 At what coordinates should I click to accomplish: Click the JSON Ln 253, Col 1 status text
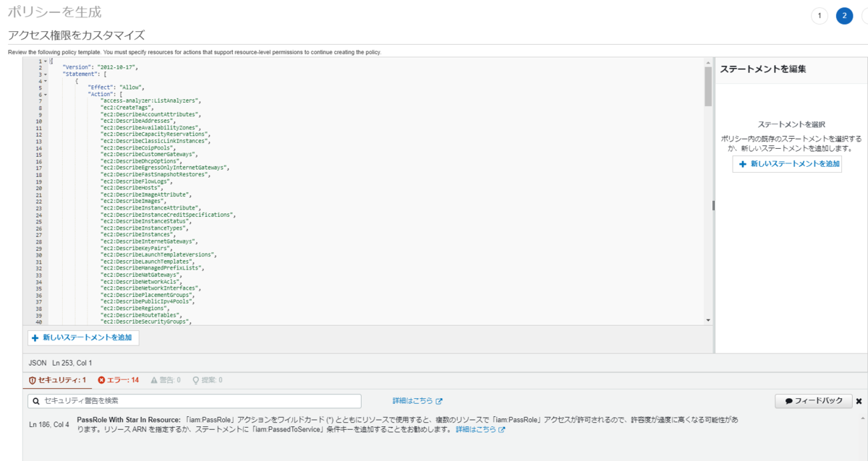pos(61,363)
